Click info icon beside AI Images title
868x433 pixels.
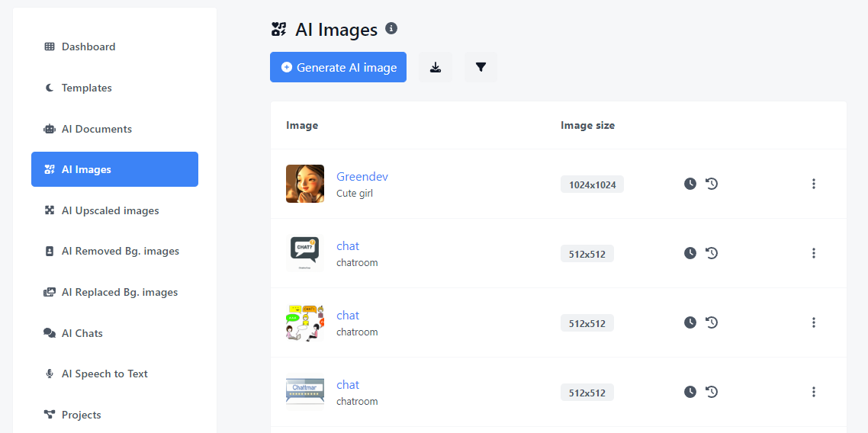(391, 29)
